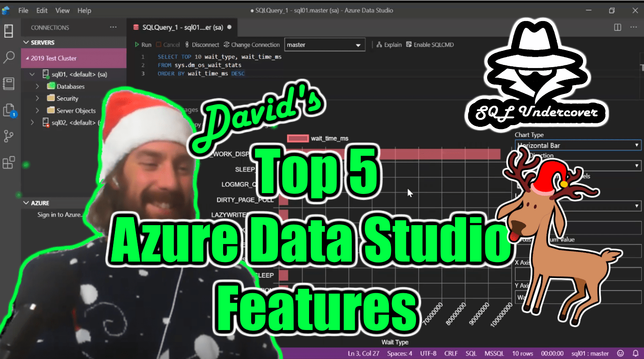This screenshot has height=359, width=644.
Task: Run the query with the Run button
Action: (143, 45)
